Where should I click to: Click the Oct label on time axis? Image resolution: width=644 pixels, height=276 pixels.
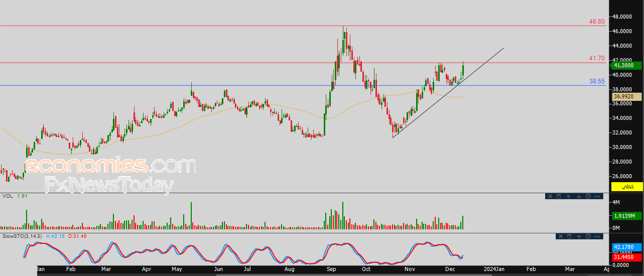click(367, 269)
